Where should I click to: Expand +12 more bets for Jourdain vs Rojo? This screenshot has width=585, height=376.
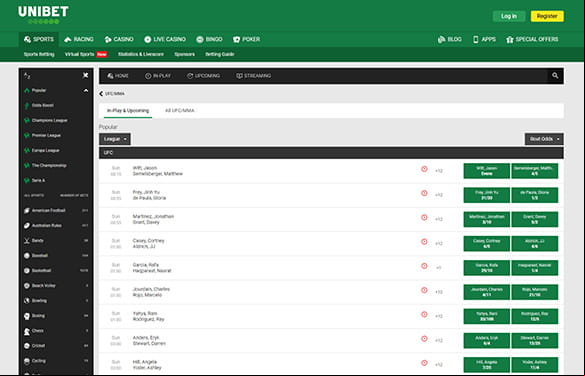[439, 292]
